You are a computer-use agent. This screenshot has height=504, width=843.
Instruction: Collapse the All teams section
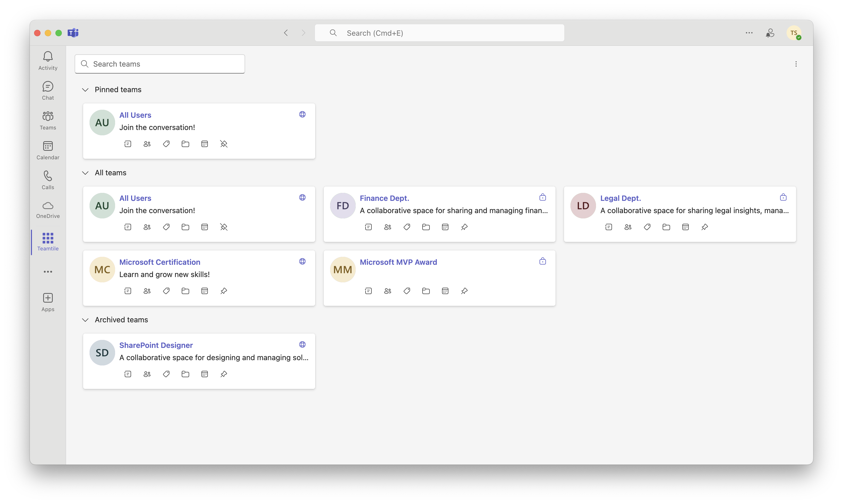pyautogui.click(x=85, y=173)
